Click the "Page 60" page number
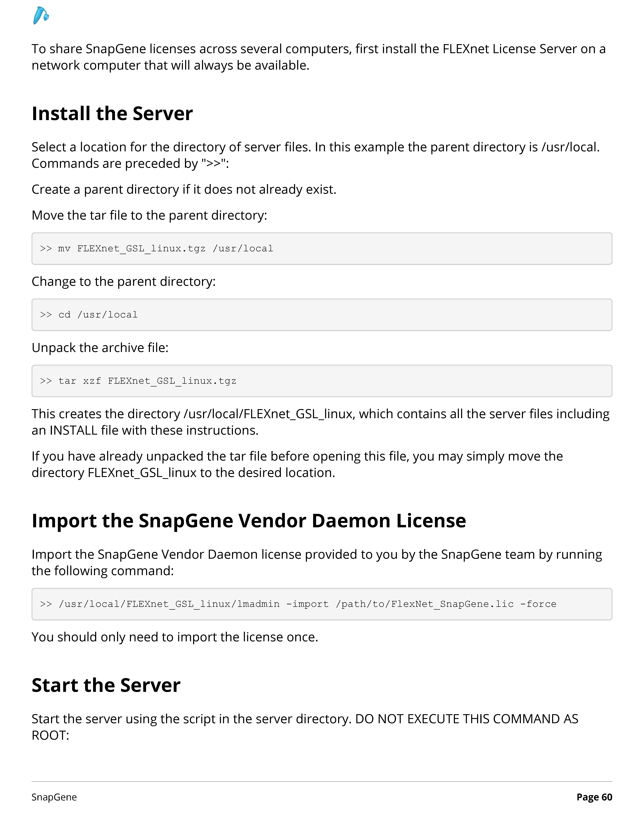 [594, 797]
